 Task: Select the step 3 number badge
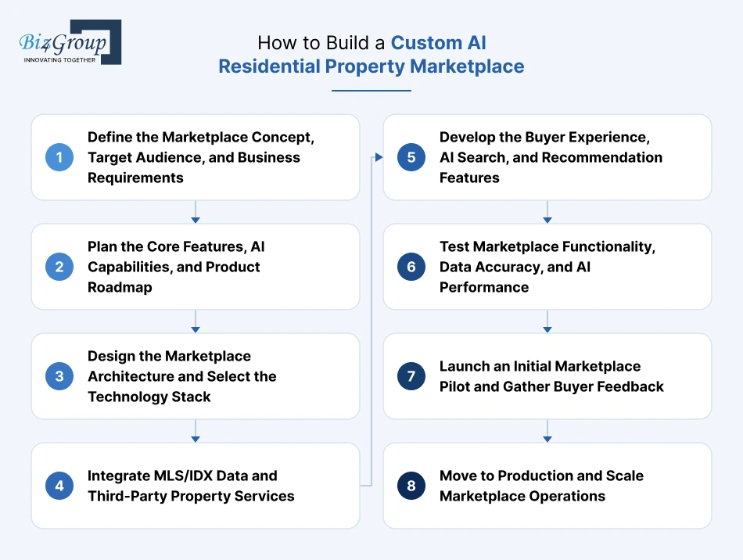59,376
